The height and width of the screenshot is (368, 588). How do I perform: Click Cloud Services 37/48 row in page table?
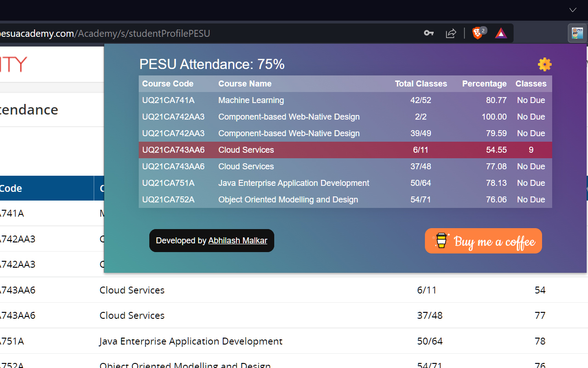tap(294, 316)
